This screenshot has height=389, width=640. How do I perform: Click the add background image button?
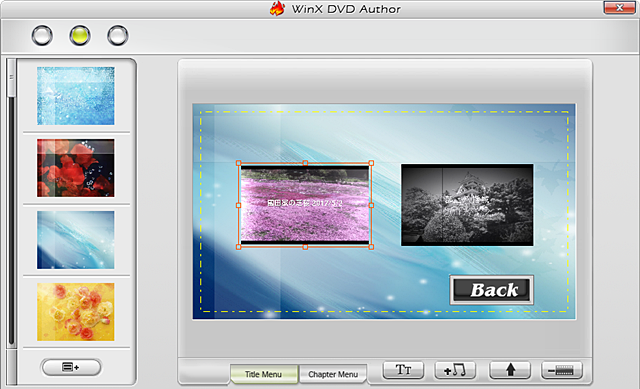71,367
